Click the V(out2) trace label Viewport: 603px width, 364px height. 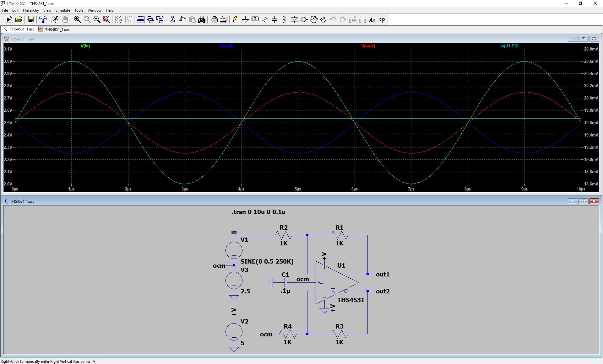pos(368,46)
